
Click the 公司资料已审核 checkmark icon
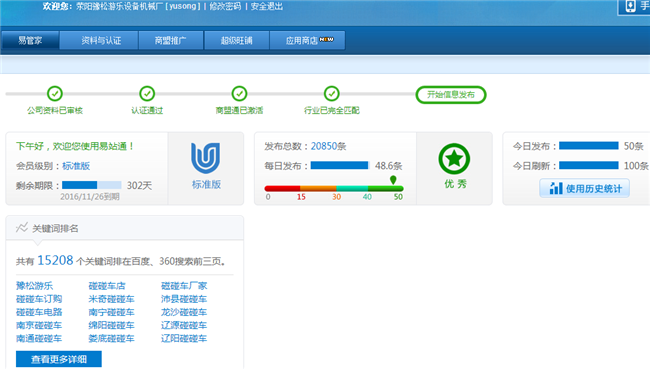pos(55,94)
